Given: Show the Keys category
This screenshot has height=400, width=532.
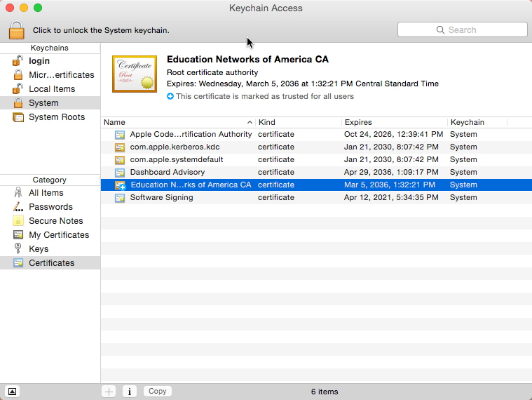Looking at the screenshot, I should (39, 249).
